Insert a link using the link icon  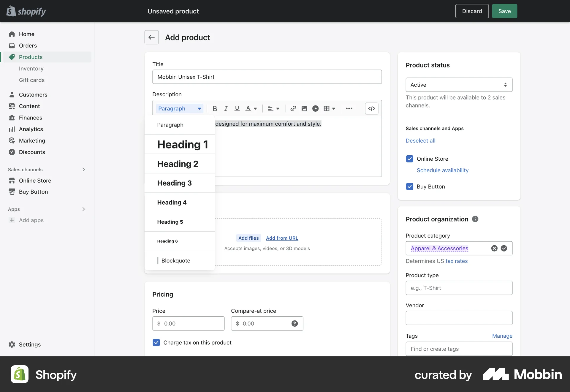pyautogui.click(x=293, y=108)
